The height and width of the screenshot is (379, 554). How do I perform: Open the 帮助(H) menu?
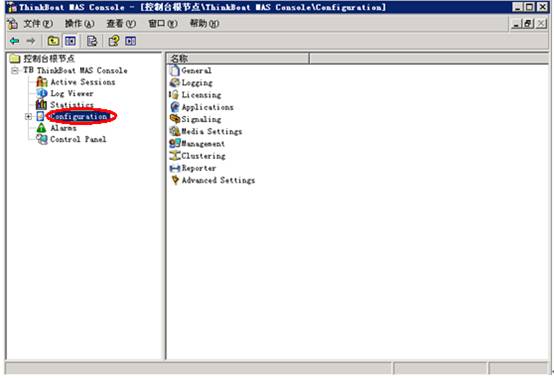(x=204, y=24)
